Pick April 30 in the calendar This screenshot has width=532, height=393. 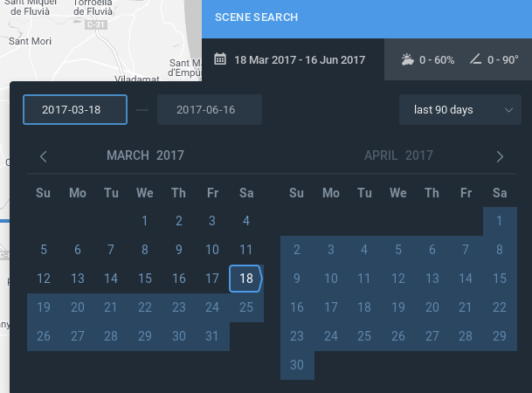point(297,365)
